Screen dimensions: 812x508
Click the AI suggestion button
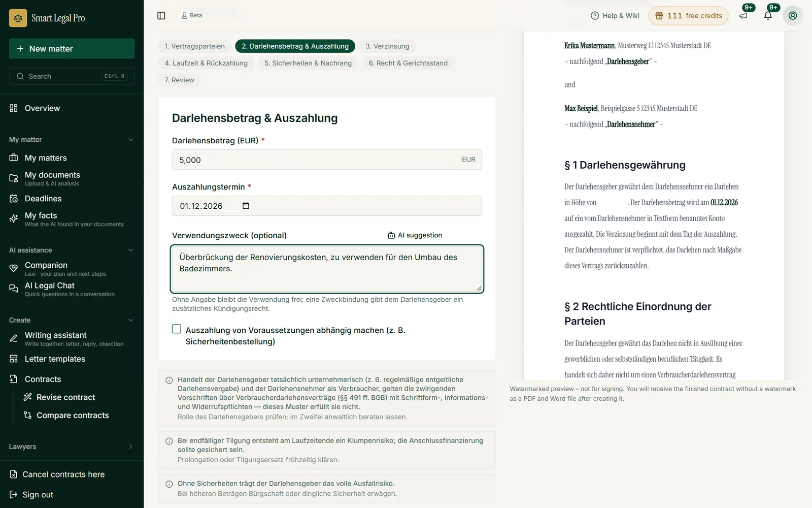pos(415,235)
